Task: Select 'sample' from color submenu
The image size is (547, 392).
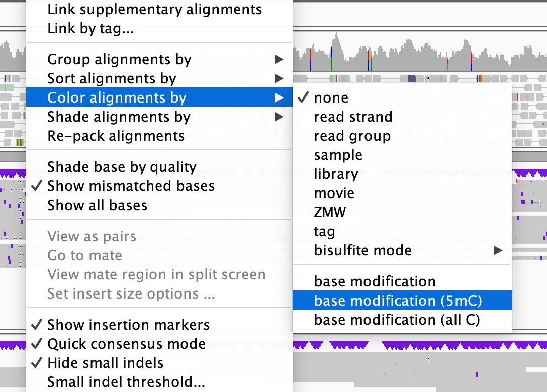Action: coord(338,155)
